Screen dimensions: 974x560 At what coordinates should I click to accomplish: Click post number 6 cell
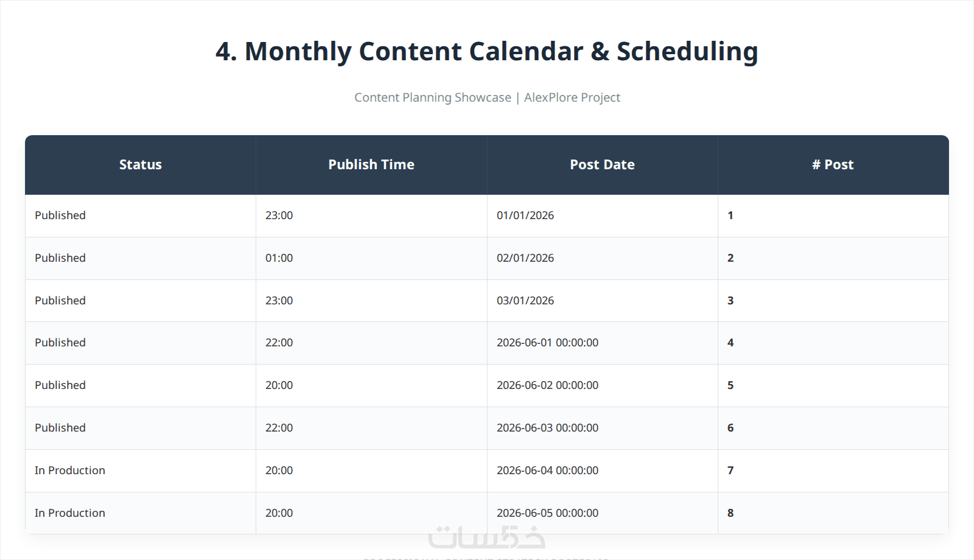coord(833,428)
